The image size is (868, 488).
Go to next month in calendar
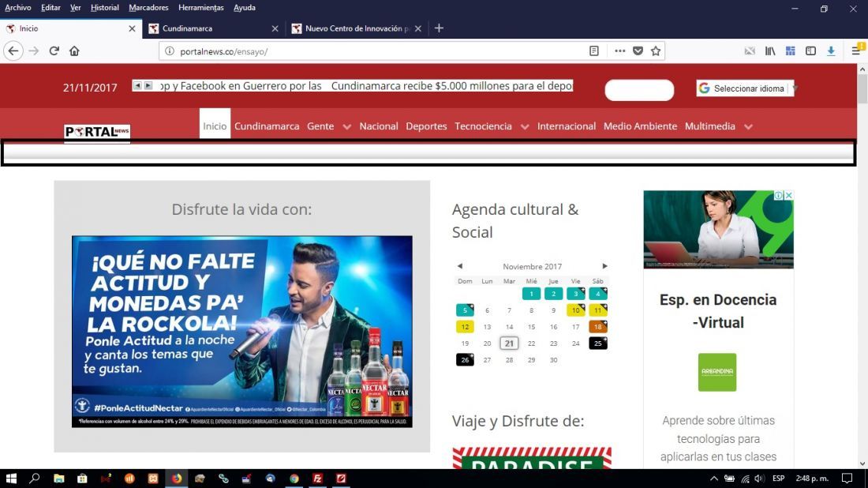click(x=604, y=266)
